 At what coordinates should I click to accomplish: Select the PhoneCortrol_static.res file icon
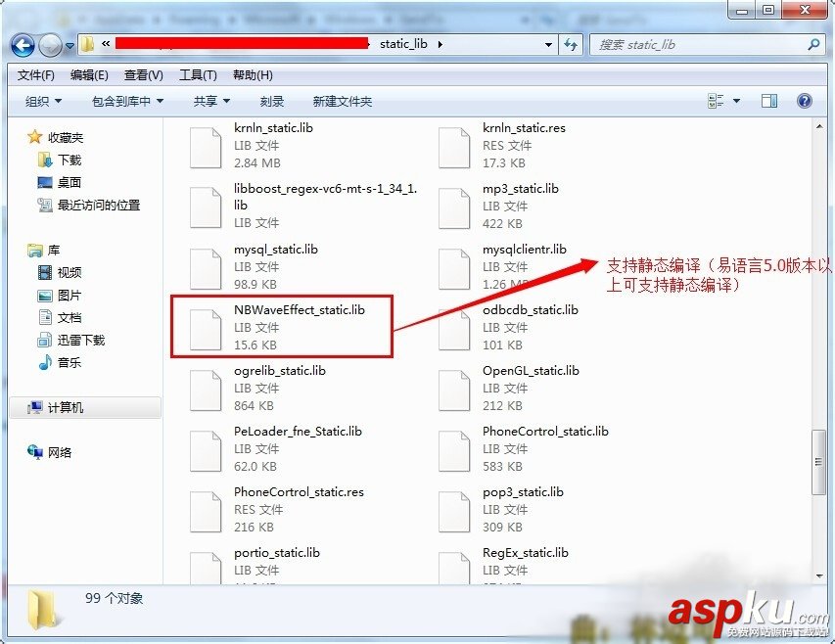click(206, 512)
